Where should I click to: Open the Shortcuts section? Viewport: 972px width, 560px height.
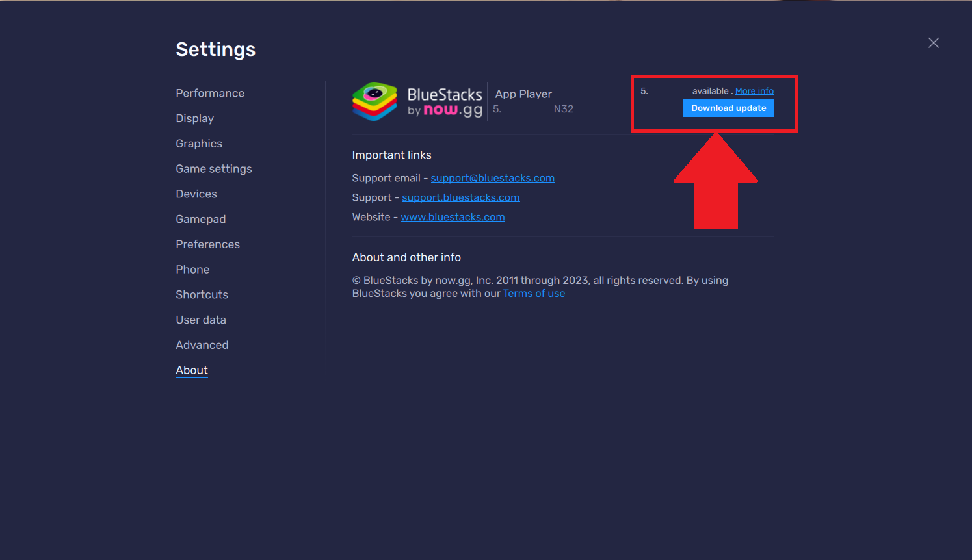coord(202,294)
